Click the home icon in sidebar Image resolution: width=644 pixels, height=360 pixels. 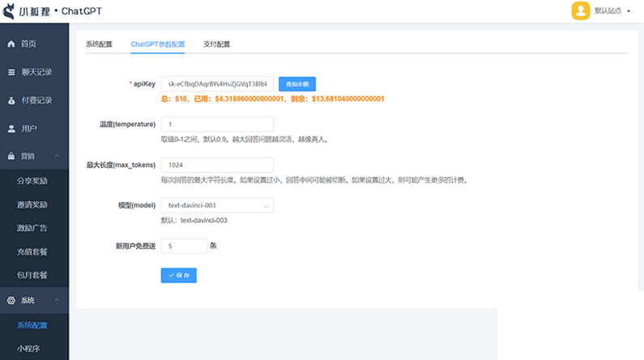(11, 44)
